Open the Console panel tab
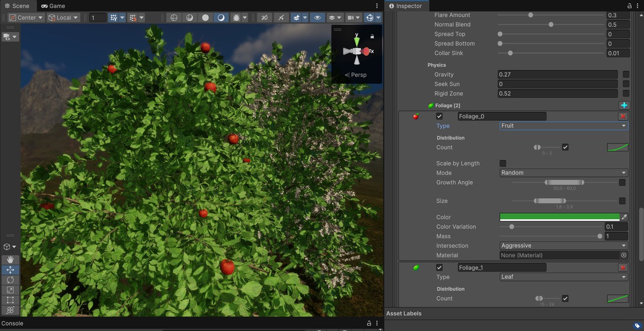The width and height of the screenshot is (644, 331). [12, 323]
